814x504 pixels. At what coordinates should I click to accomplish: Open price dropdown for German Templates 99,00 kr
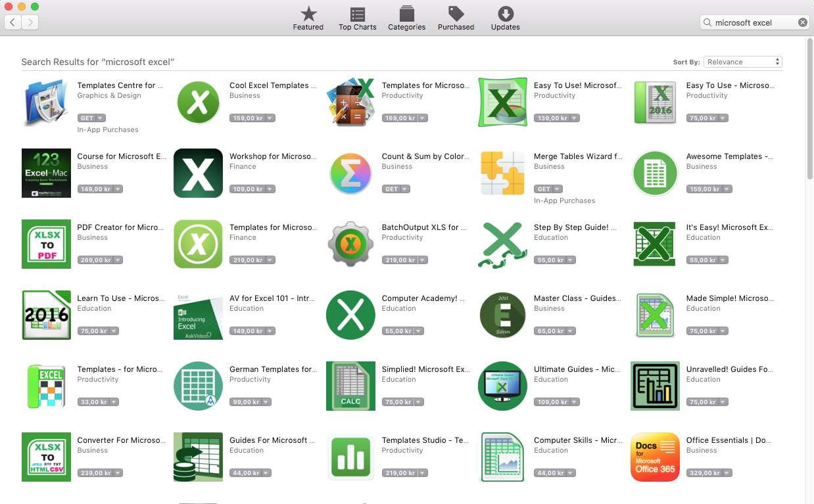pyautogui.click(x=266, y=402)
